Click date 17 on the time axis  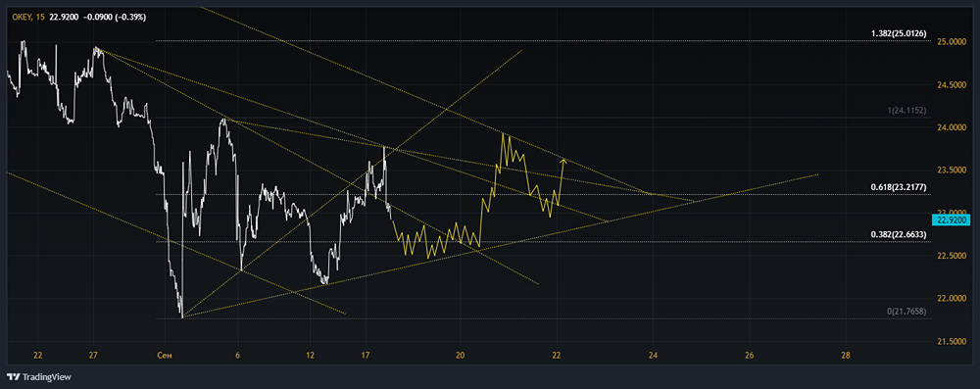(366, 356)
